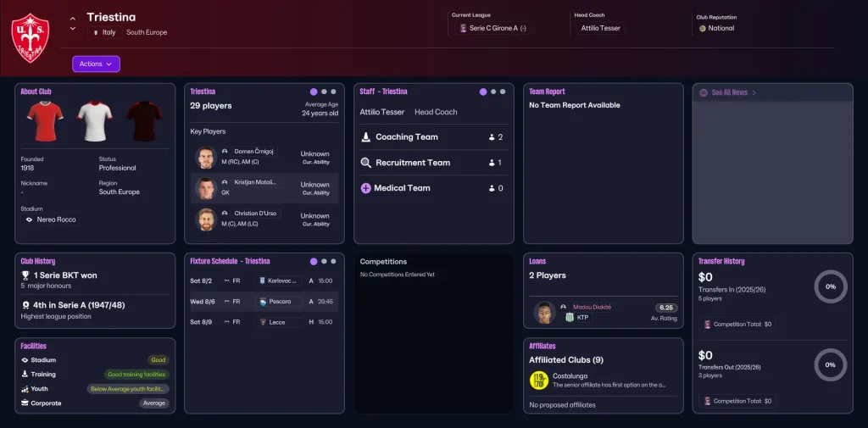
Task: Click the Youth facility icon
Action: tap(25, 389)
